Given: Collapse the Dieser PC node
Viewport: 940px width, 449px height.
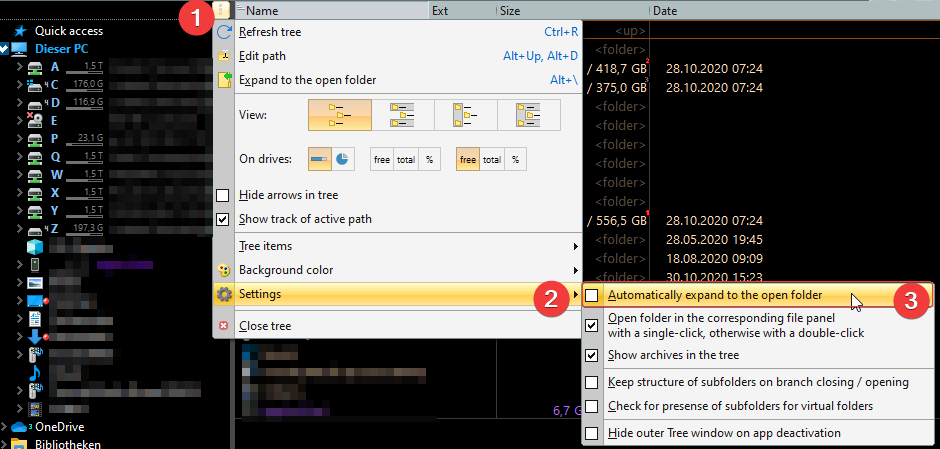Looking at the screenshot, I should (x=5, y=48).
